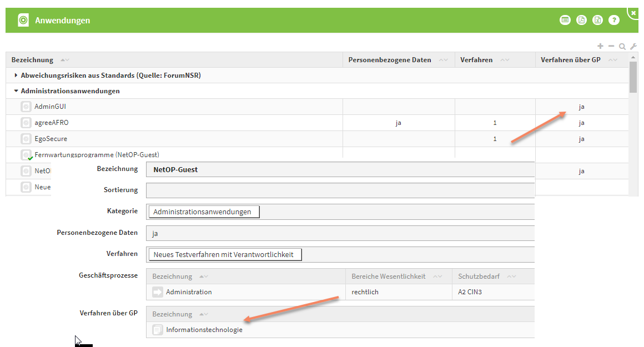Click the arrow icon beside Administration process
644x347 pixels.
[158, 292]
